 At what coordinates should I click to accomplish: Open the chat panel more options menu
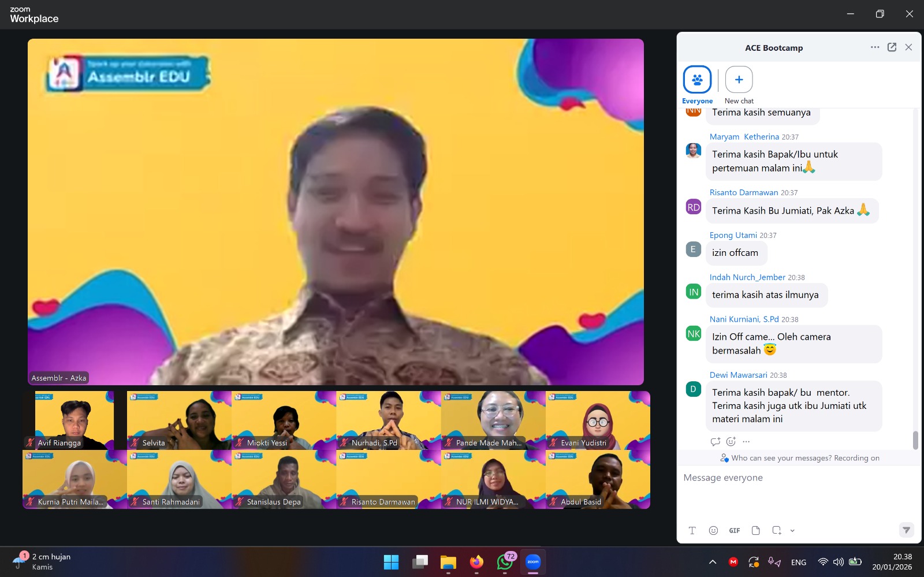click(875, 47)
